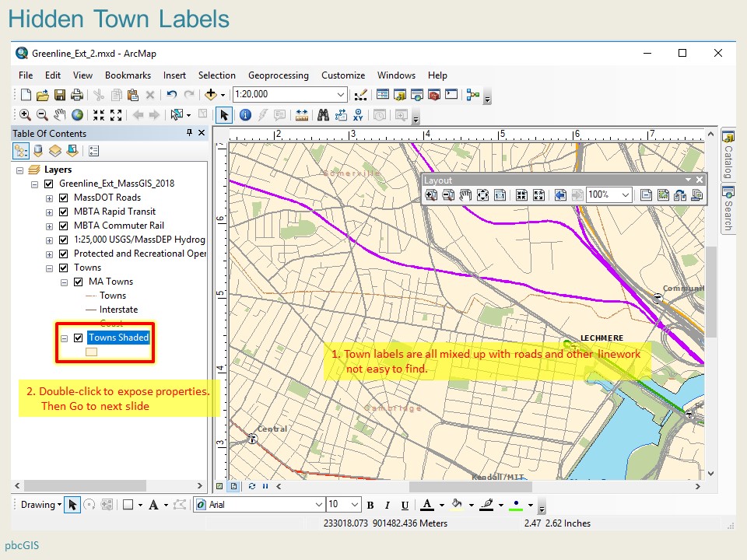Switch TOC to List By Visibility
Screen dimensions: 747x560
pyautogui.click(x=55, y=152)
